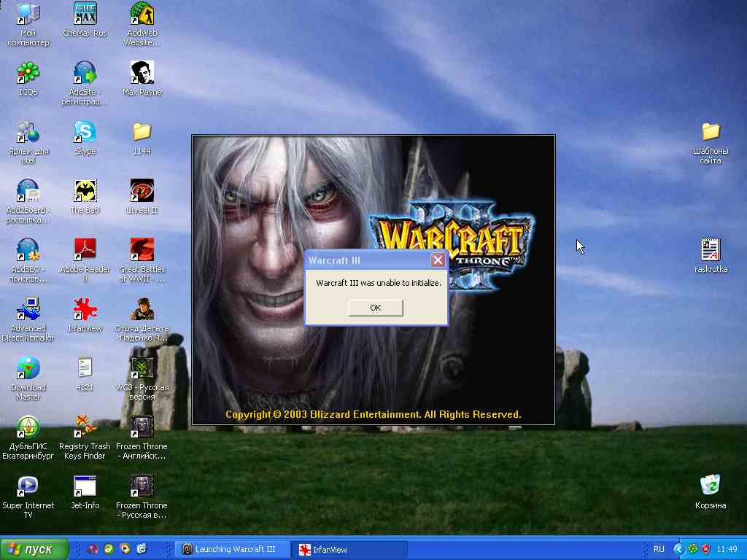Open the пуск Start menu
This screenshot has height=560, width=747.
(x=34, y=549)
